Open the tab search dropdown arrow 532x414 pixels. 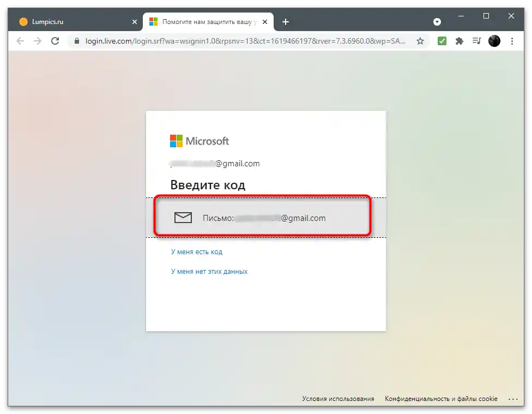437,22
